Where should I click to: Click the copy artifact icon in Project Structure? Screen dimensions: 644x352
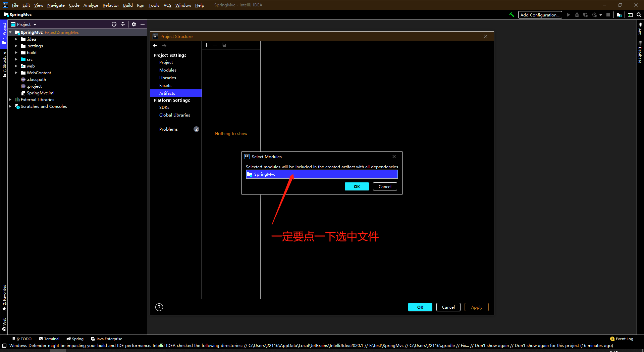(224, 45)
